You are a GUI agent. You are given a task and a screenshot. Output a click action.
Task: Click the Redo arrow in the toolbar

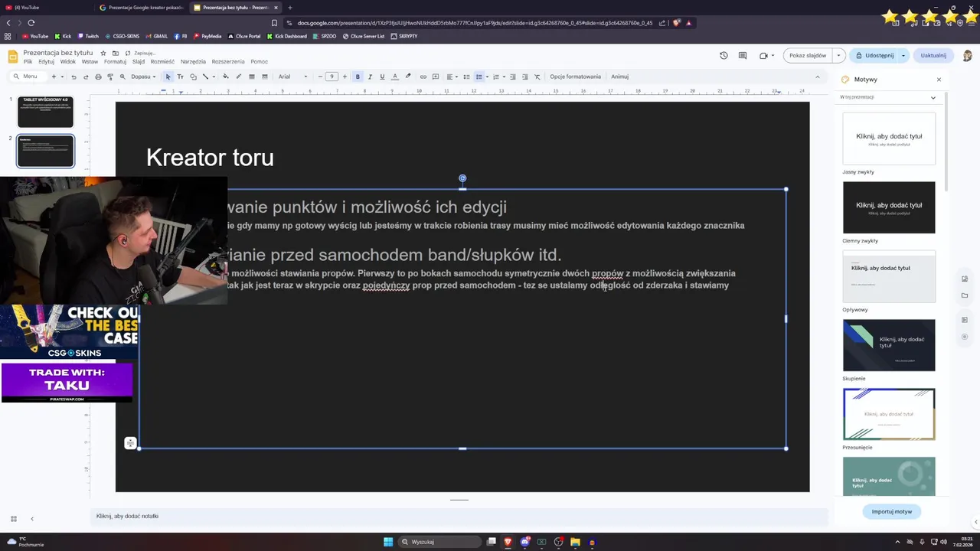click(x=85, y=77)
